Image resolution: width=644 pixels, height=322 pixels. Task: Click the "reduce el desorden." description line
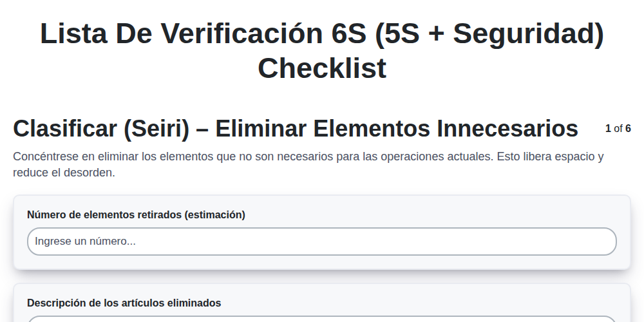pos(64,173)
